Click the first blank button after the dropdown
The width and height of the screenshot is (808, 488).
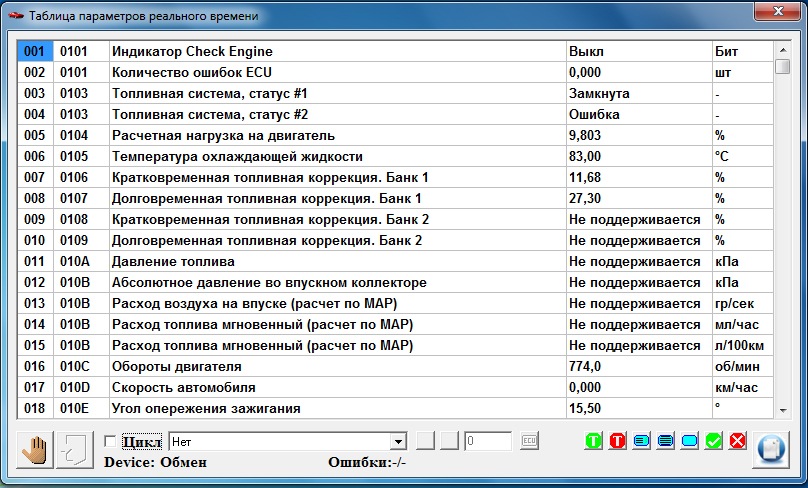click(425, 441)
